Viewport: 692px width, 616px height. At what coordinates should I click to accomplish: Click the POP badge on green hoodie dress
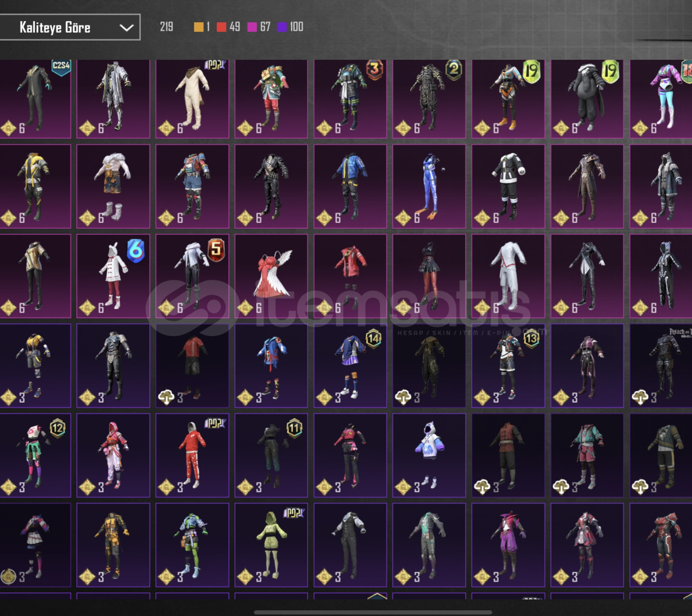coord(295,513)
